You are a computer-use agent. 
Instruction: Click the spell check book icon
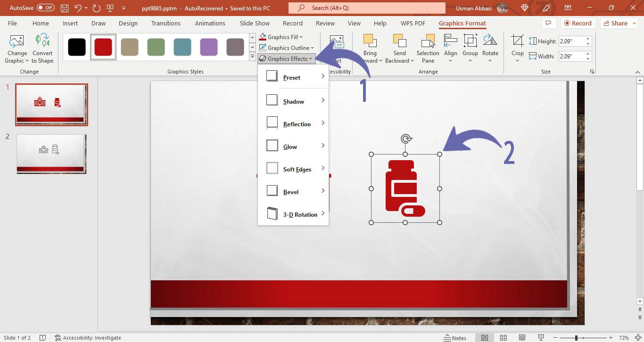tap(43, 338)
